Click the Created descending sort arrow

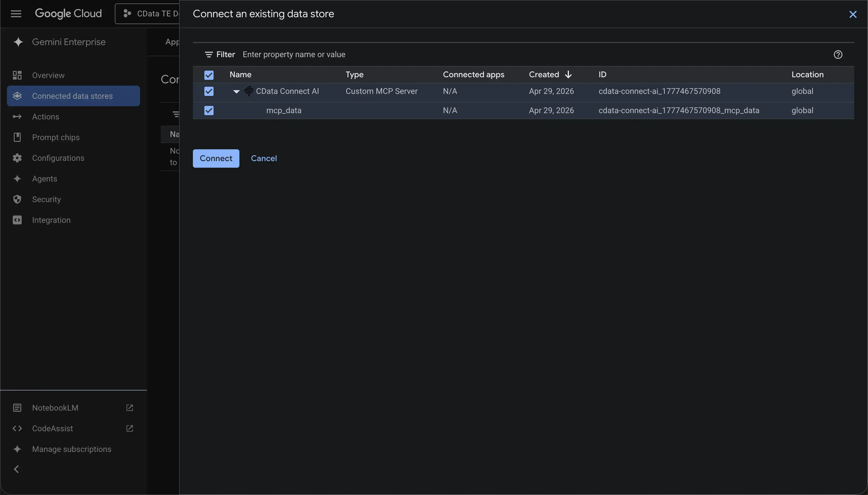pos(568,74)
